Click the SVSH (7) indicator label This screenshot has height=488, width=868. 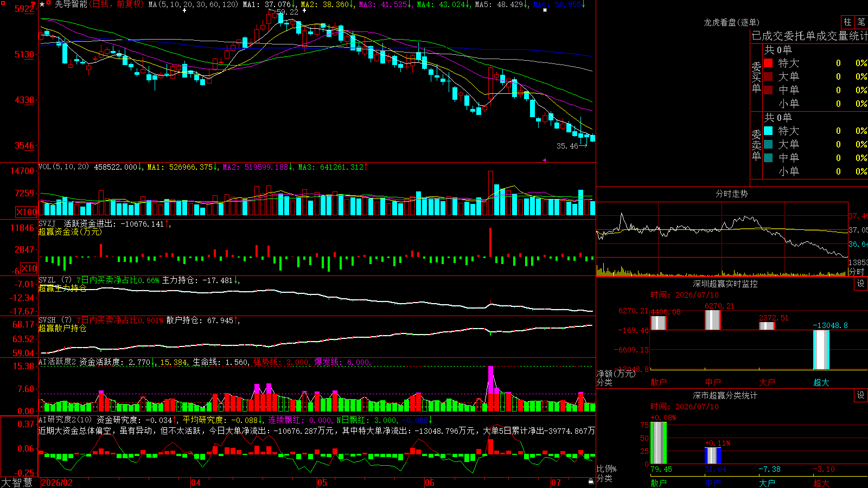(x=55, y=320)
